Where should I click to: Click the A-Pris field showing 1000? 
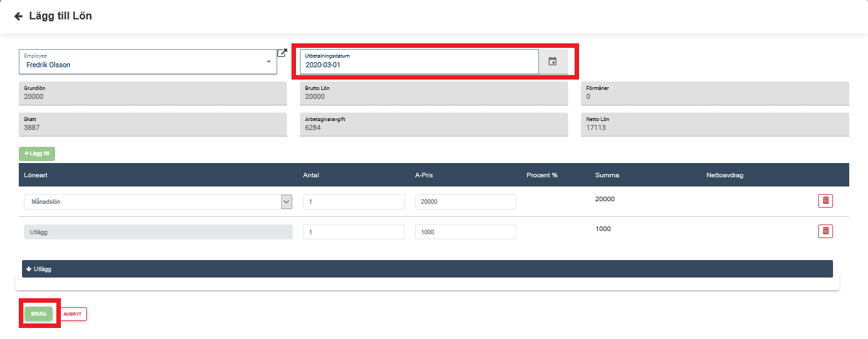(465, 232)
